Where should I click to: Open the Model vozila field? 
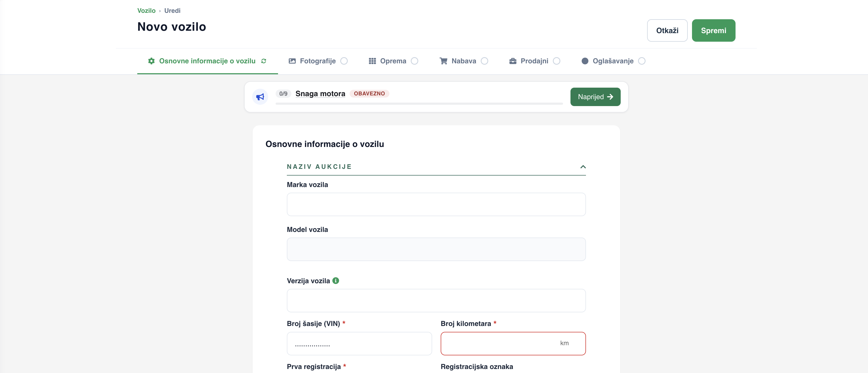click(436, 249)
